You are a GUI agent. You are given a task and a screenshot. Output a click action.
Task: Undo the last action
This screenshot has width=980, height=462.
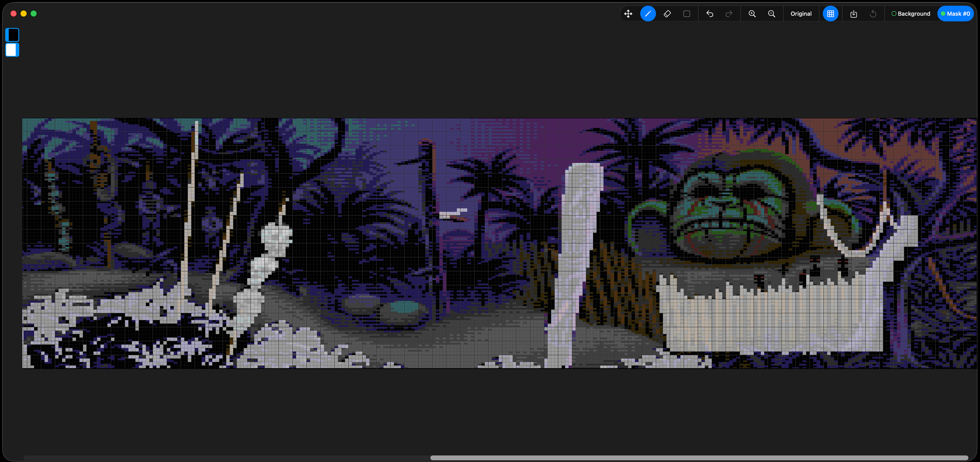709,14
